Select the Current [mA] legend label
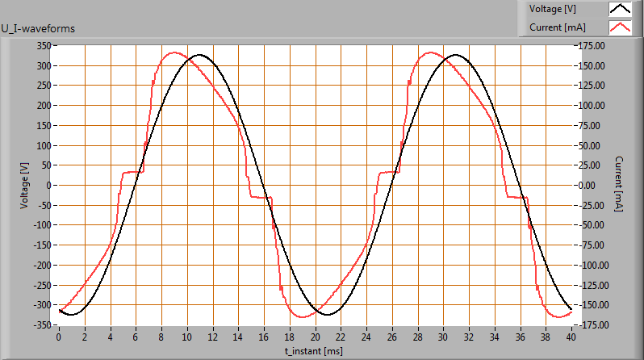 click(x=557, y=27)
